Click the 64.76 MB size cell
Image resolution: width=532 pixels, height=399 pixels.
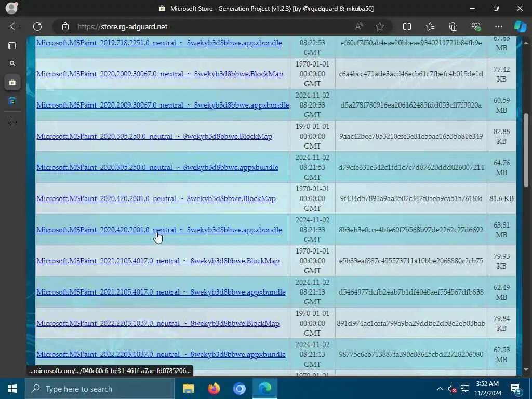(x=501, y=168)
